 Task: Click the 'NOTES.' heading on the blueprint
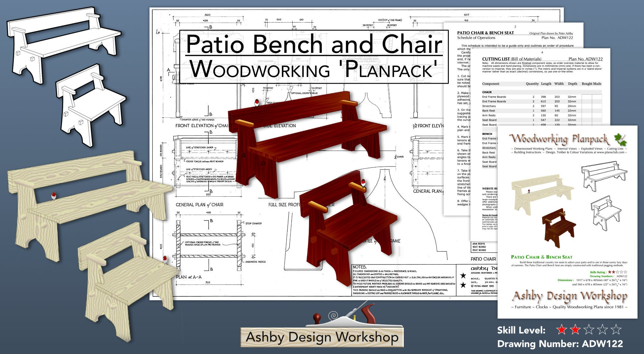click(x=360, y=267)
